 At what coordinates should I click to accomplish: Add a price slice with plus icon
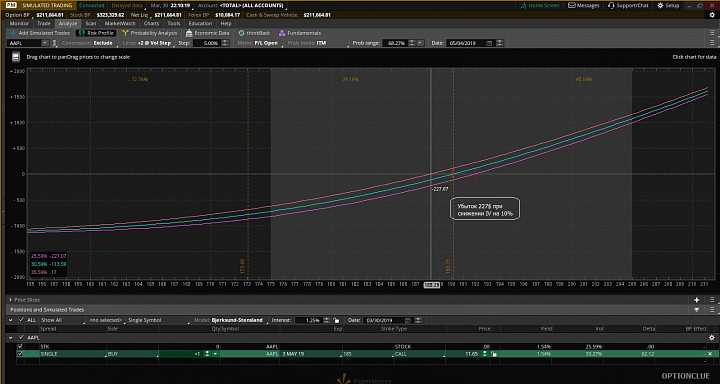tap(696, 299)
